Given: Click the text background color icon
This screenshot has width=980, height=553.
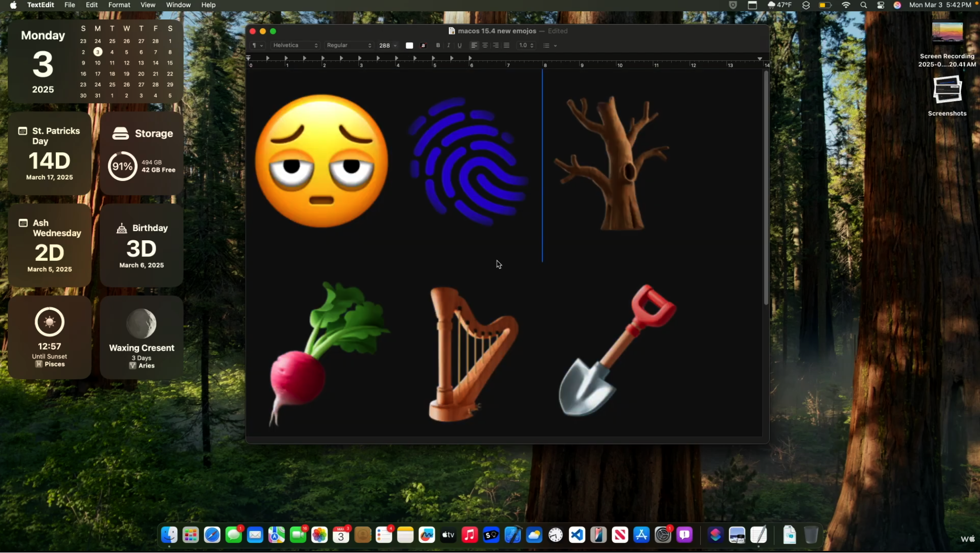Looking at the screenshot, I should [423, 46].
